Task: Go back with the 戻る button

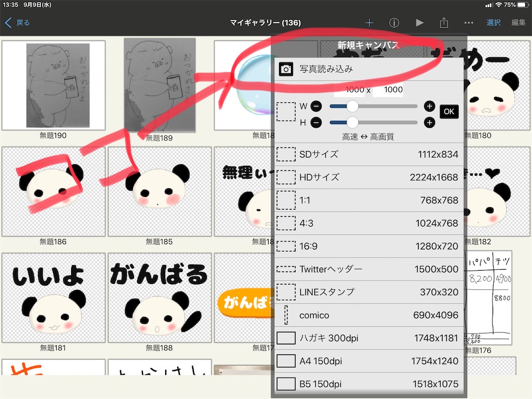Action: 18,23
